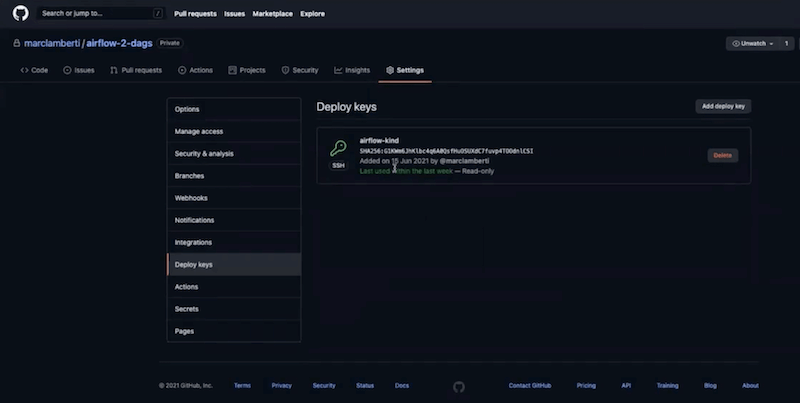Open the Privacy link in footer
Viewport: 800px width, 403px height.
tap(281, 385)
